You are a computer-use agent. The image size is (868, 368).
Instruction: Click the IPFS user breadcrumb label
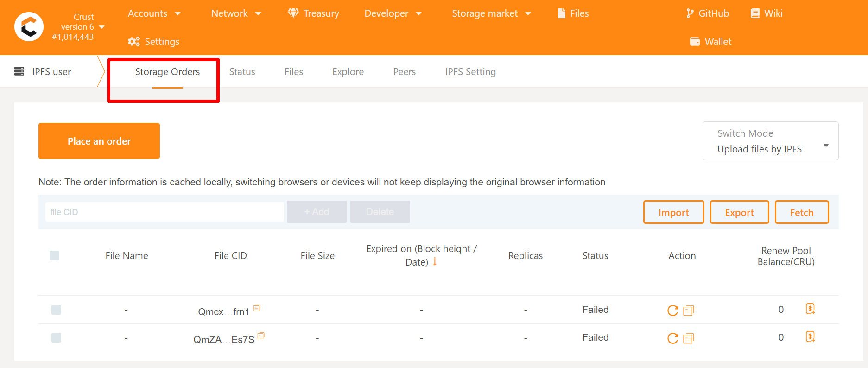[51, 71]
